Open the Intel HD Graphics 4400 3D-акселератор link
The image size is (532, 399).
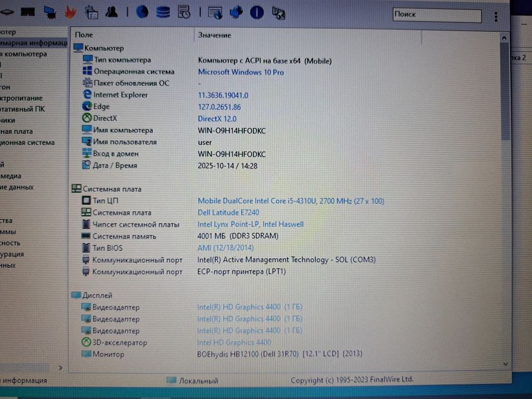234,343
